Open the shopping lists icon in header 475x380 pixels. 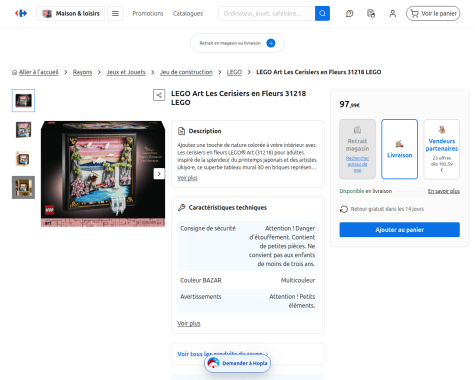[371, 13]
